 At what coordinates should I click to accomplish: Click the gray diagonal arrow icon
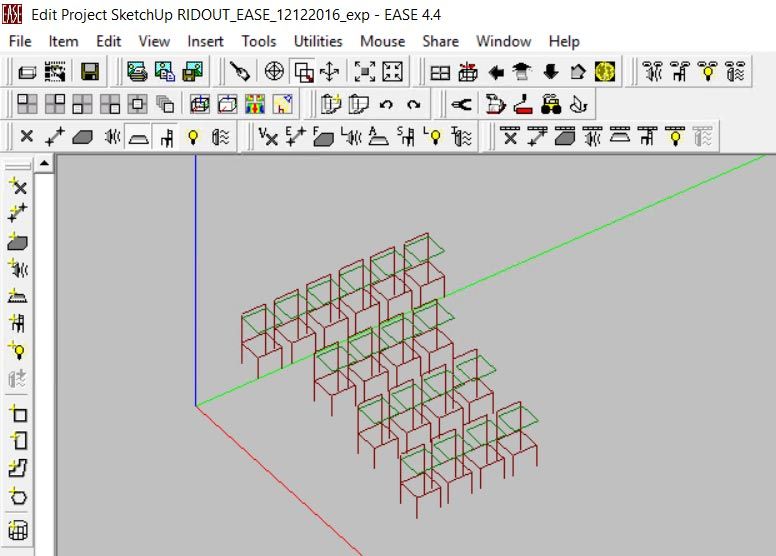click(x=578, y=72)
